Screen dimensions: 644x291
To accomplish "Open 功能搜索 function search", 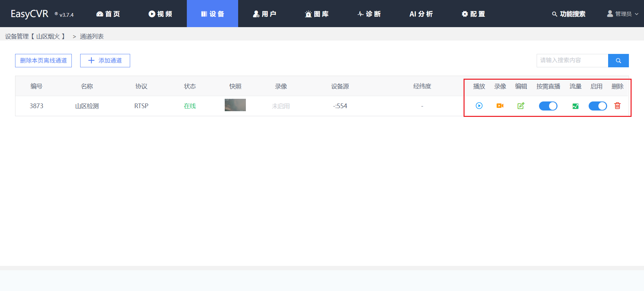I will [x=569, y=14].
